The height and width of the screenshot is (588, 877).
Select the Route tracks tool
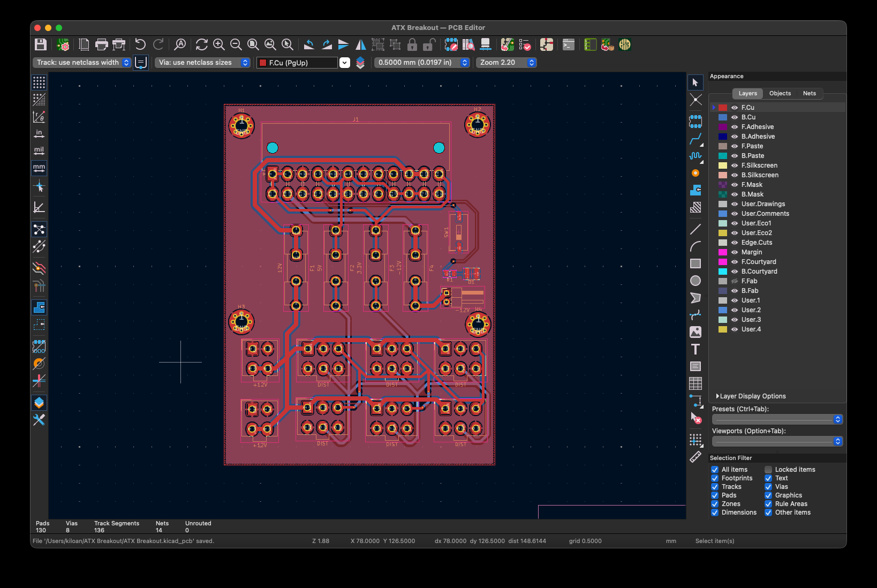tap(695, 139)
